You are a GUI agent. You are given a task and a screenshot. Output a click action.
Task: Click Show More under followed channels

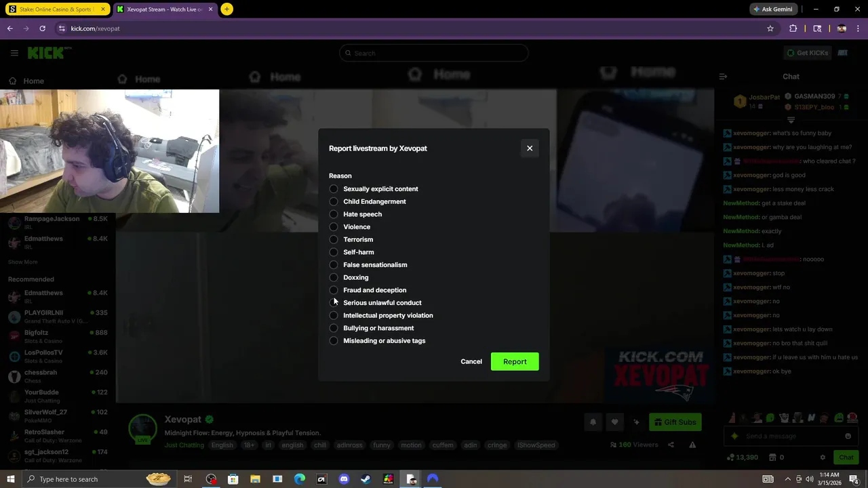coord(23,262)
